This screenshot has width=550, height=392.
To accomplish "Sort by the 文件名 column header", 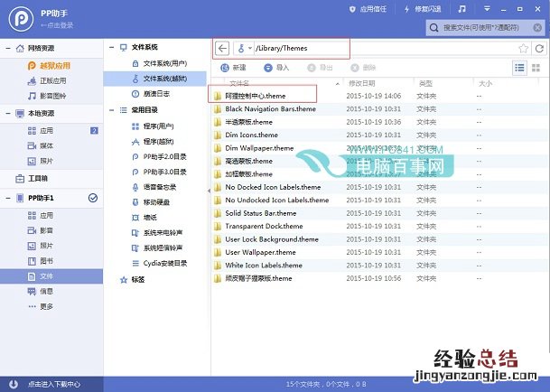I will pos(239,83).
